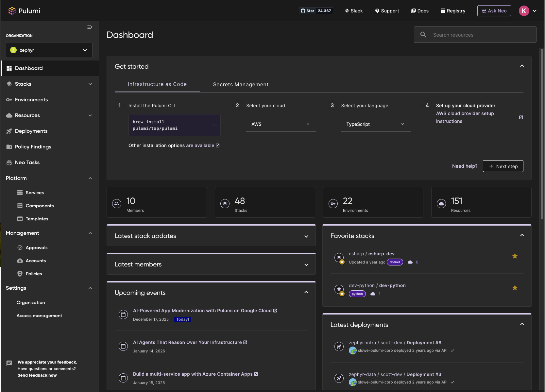Image resolution: width=545 pixels, height=392 pixels.
Task: Click the Next step button
Action: (503, 166)
